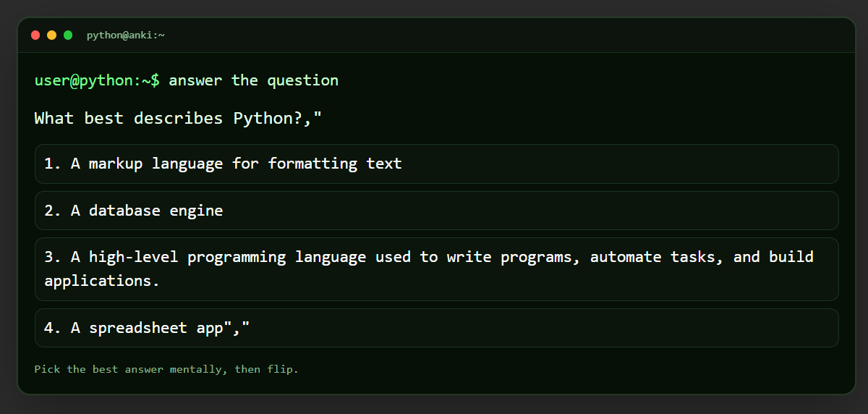The image size is (868, 414).
Task: Click the word 'formatting' in option one
Action: tap(312, 164)
